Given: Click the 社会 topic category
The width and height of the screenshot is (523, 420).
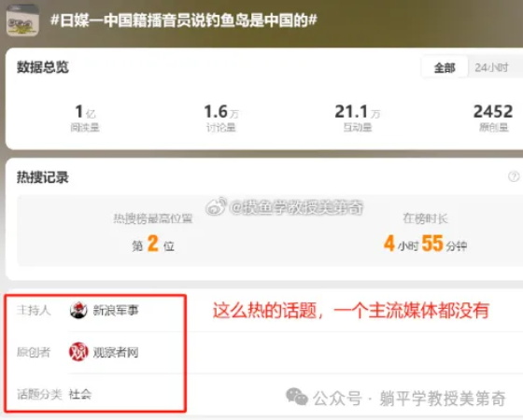Looking at the screenshot, I should (80, 394).
